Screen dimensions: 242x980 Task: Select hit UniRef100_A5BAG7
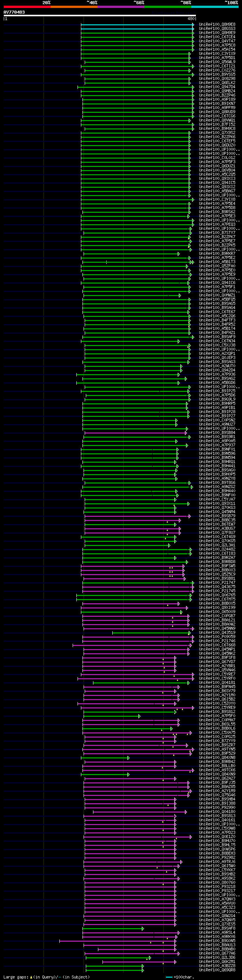217,191
